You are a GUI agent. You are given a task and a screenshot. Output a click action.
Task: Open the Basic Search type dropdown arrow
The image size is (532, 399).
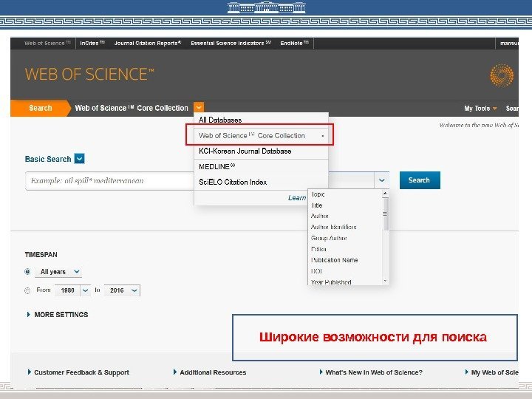coord(79,159)
